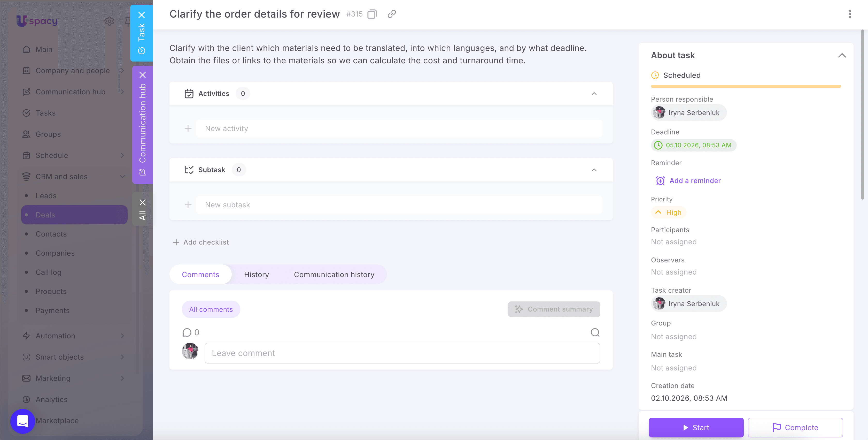Close the All side tab
868x440 pixels.
(x=143, y=202)
